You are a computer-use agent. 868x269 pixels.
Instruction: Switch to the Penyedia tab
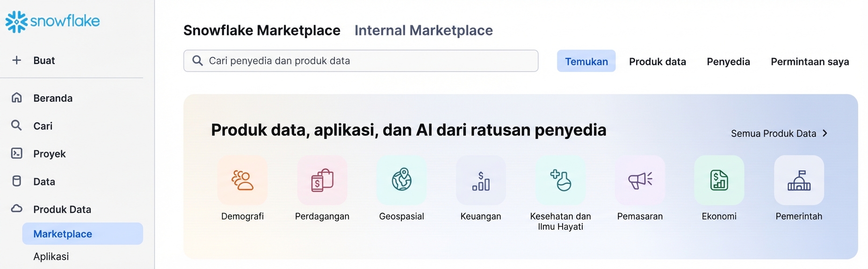pyautogui.click(x=728, y=62)
